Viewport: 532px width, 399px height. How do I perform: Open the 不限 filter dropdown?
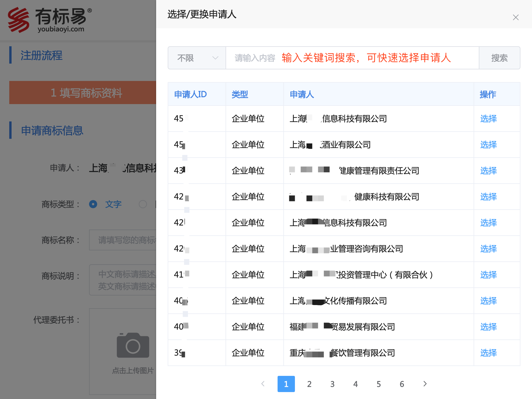point(197,58)
